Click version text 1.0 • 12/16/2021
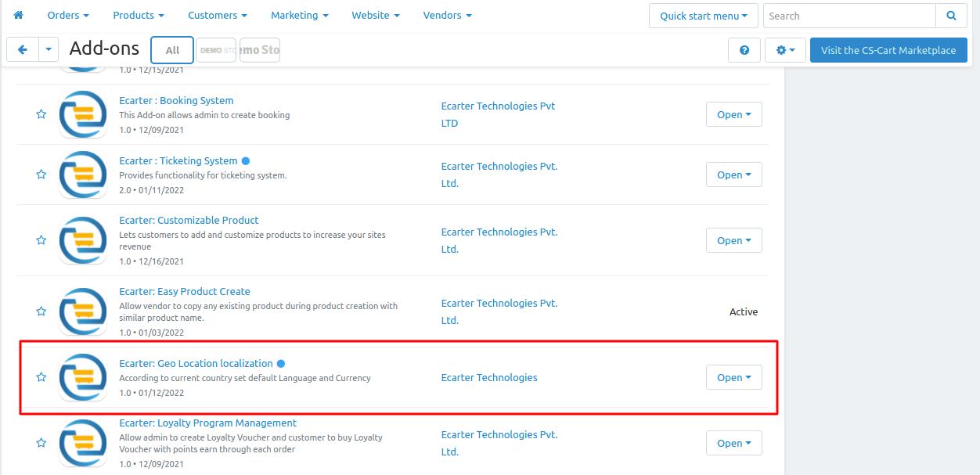Image resolution: width=980 pixels, height=475 pixels. 151,261
